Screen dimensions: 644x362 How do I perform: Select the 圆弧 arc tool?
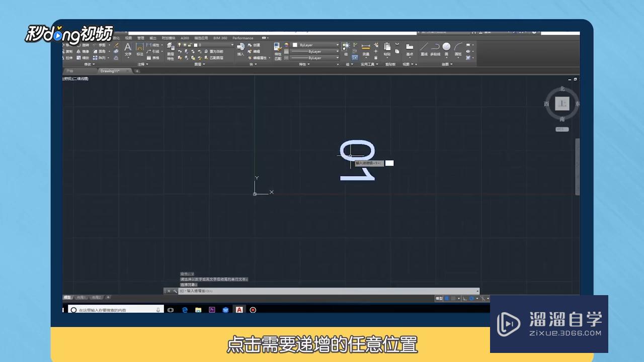click(458, 49)
